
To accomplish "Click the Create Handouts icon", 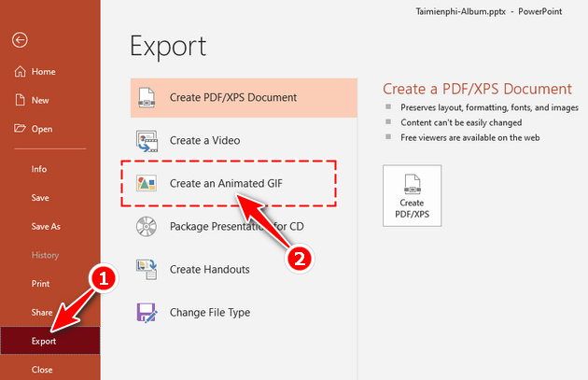I will coord(147,269).
